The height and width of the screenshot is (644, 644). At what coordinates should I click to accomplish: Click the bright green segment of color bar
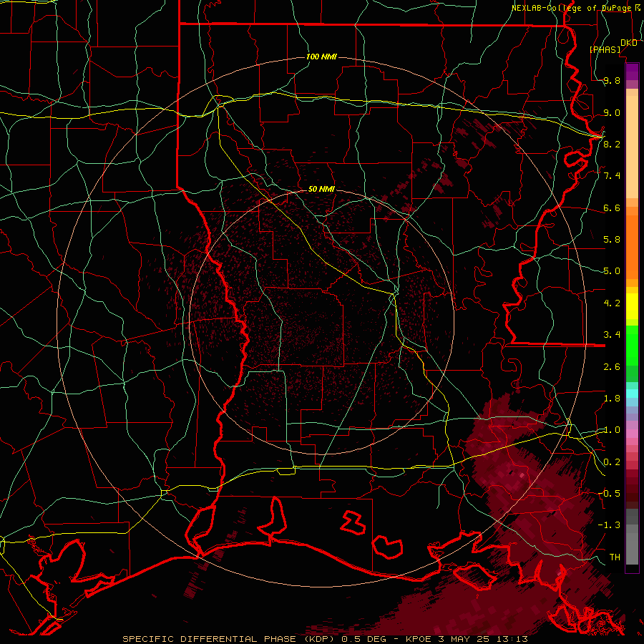click(x=632, y=345)
